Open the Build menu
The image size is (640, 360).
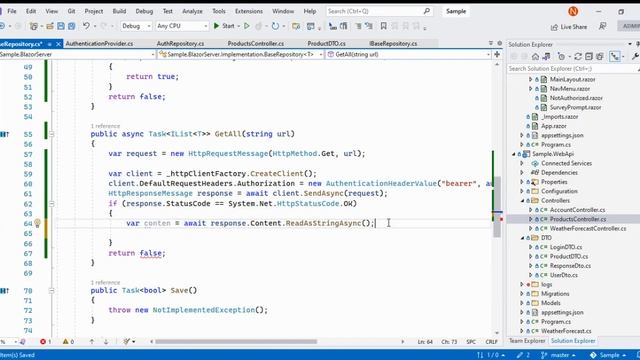119,11
